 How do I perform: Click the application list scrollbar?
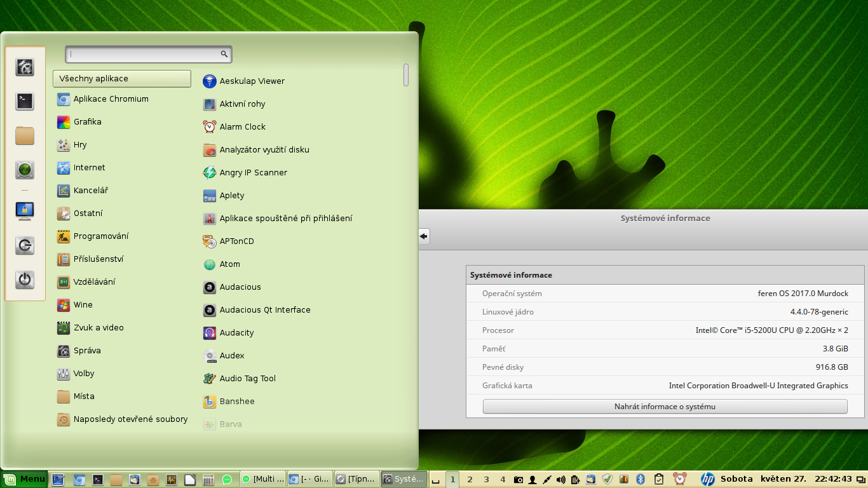tap(406, 74)
